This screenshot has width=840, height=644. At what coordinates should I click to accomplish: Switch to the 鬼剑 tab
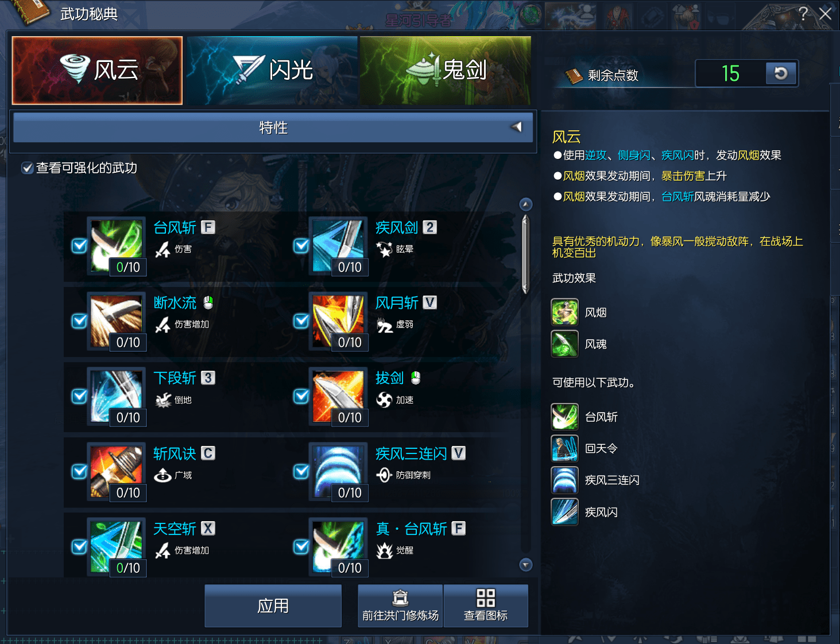[x=446, y=71]
